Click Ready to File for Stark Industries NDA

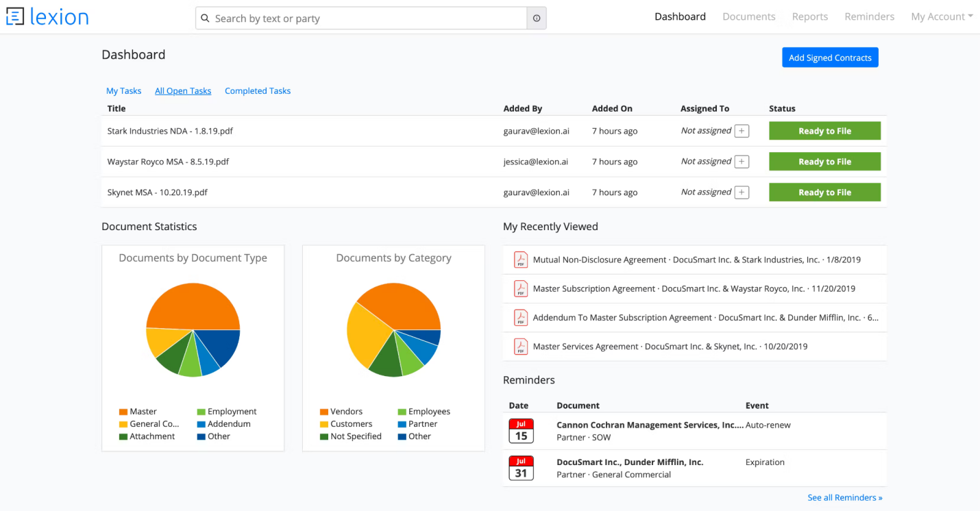tap(824, 131)
